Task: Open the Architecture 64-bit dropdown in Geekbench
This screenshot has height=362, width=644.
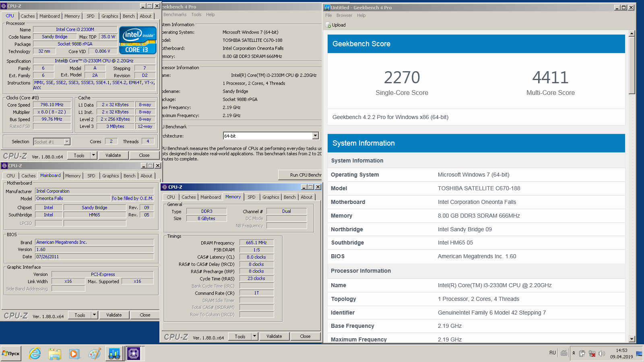Action: 315,136
